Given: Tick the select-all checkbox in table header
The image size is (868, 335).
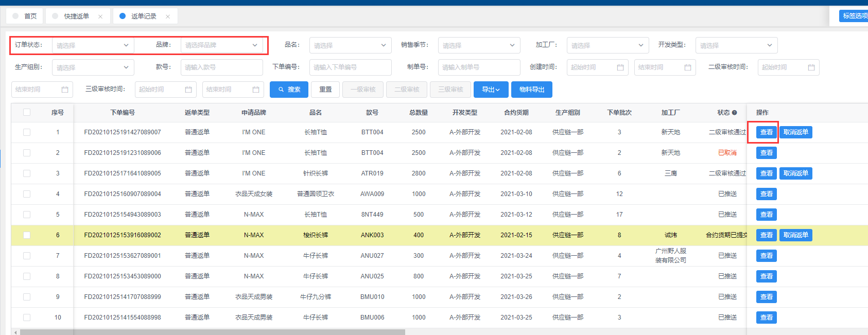Looking at the screenshot, I should pyautogui.click(x=27, y=112).
